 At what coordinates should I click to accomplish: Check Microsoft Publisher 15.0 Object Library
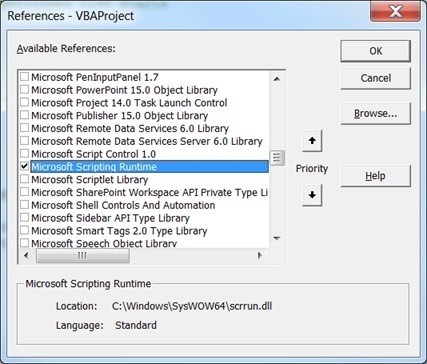[24, 115]
